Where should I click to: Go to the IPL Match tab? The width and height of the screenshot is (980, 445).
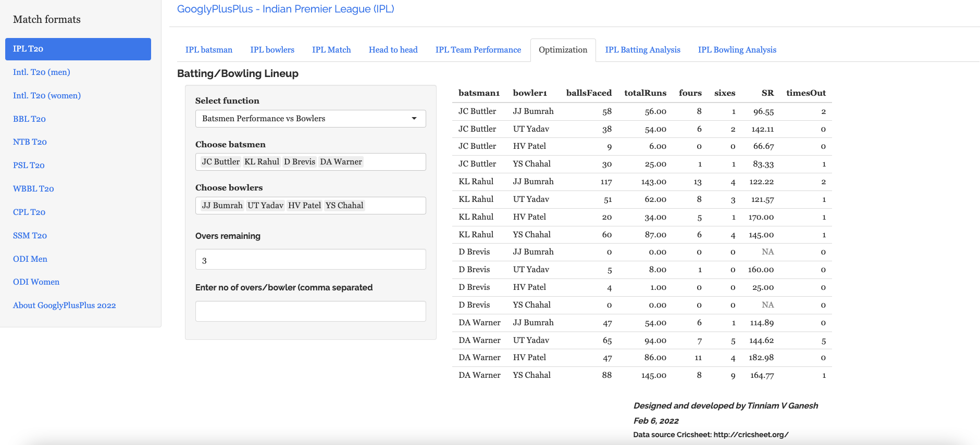[x=331, y=50]
